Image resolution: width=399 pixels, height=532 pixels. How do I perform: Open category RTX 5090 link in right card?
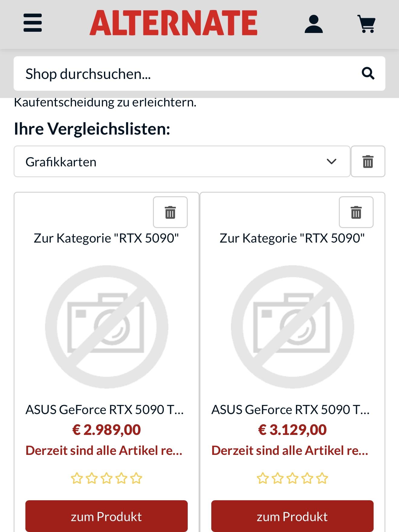coord(292,238)
